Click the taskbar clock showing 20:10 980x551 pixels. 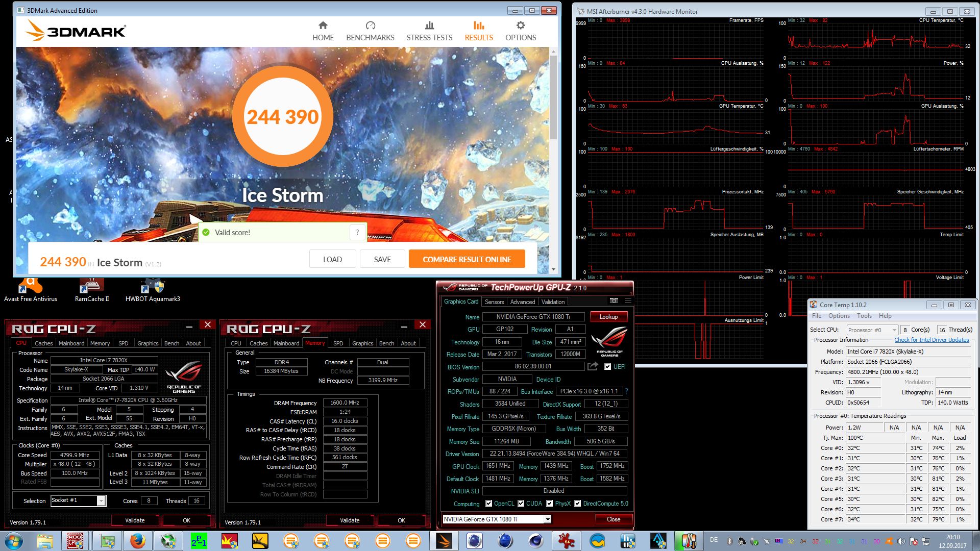[952, 541]
